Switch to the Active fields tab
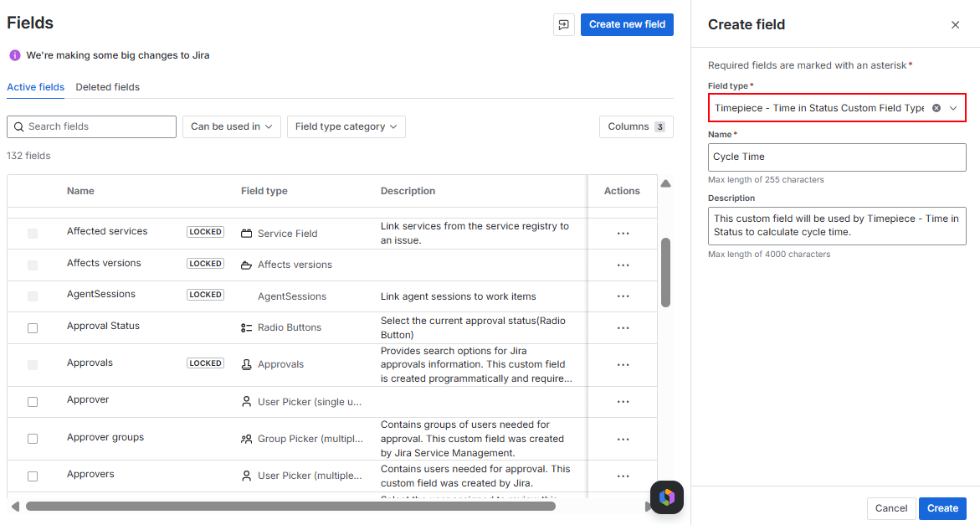980x525 pixels. click(x=36, y=87)
